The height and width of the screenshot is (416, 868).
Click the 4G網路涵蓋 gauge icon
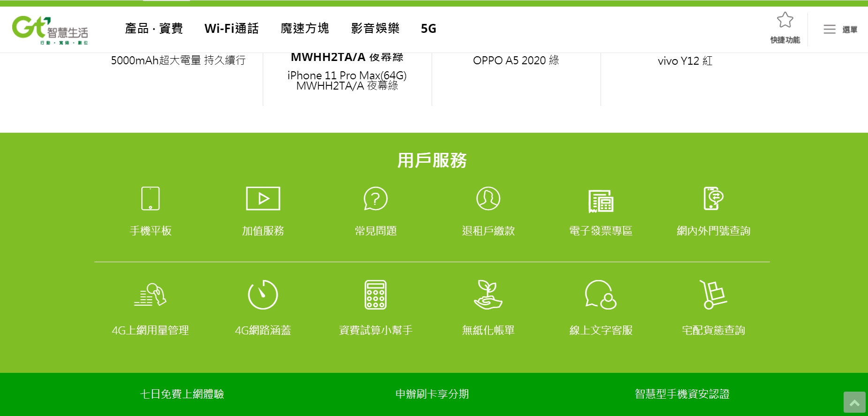pyautogui.click(x=263, y=295)
